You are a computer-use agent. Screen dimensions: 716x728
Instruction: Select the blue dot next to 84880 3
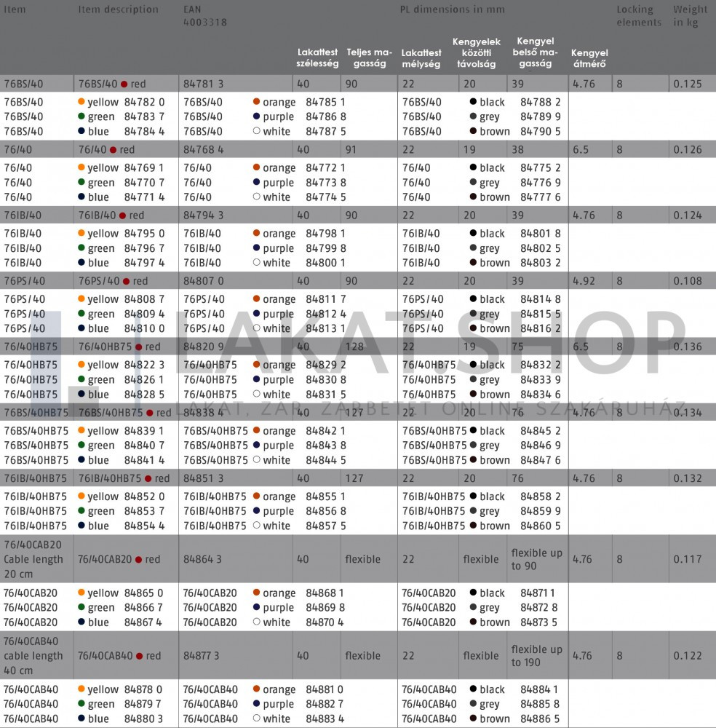(x=81, y=719)
